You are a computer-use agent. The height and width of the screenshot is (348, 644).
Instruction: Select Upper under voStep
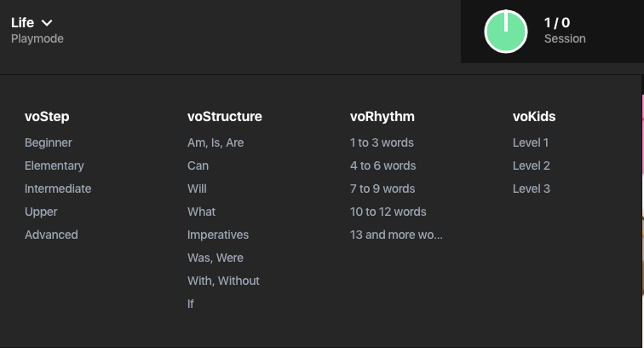click(x=41, y=212)
